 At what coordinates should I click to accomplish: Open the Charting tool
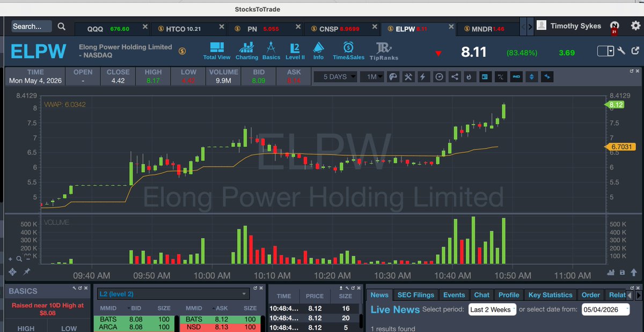[247, 51]
